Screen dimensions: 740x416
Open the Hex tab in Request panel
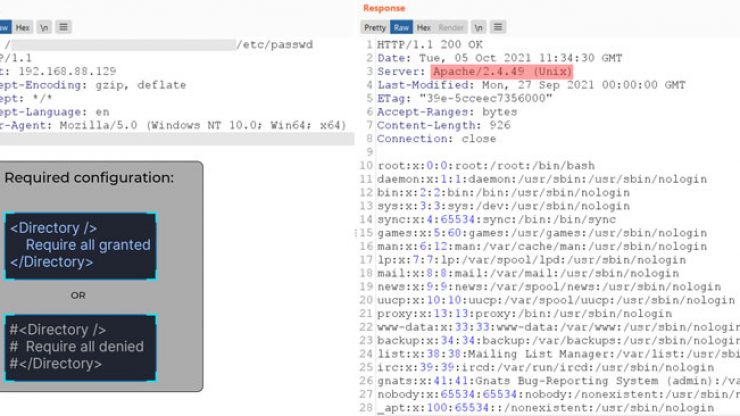pos(23,27)
